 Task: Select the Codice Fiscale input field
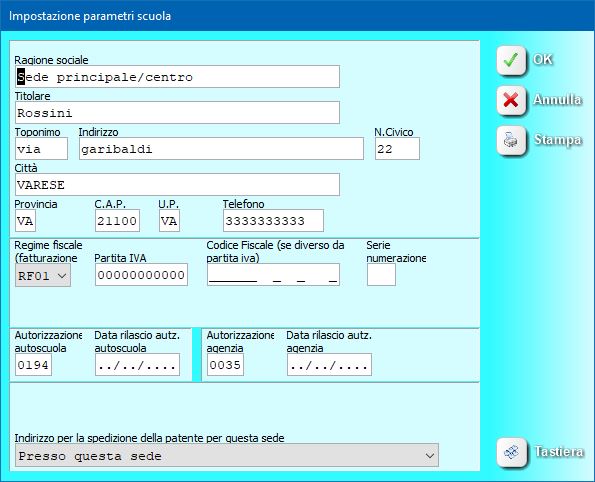[273, 275]
